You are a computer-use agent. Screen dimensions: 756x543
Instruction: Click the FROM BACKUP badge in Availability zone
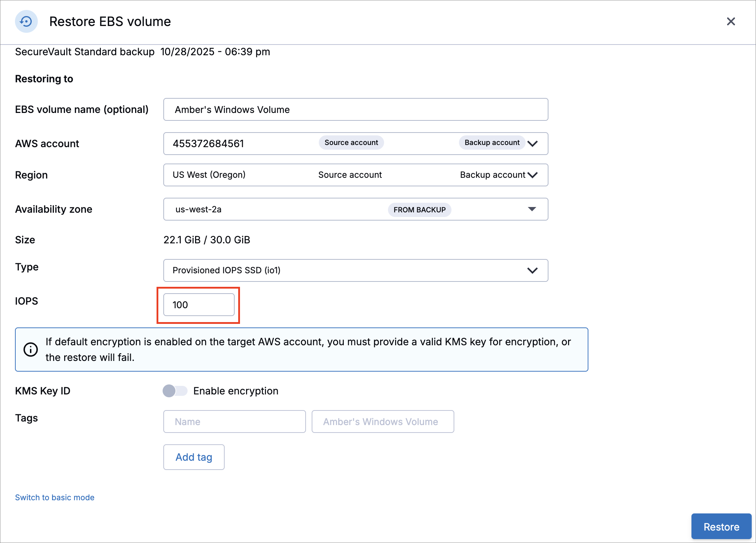click(x=419, y=210)
